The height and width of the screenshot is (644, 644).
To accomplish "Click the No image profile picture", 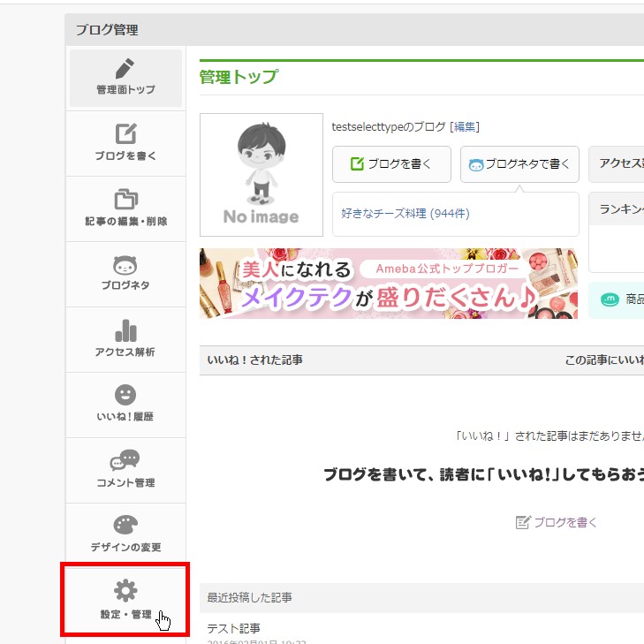I will [261, 175].
